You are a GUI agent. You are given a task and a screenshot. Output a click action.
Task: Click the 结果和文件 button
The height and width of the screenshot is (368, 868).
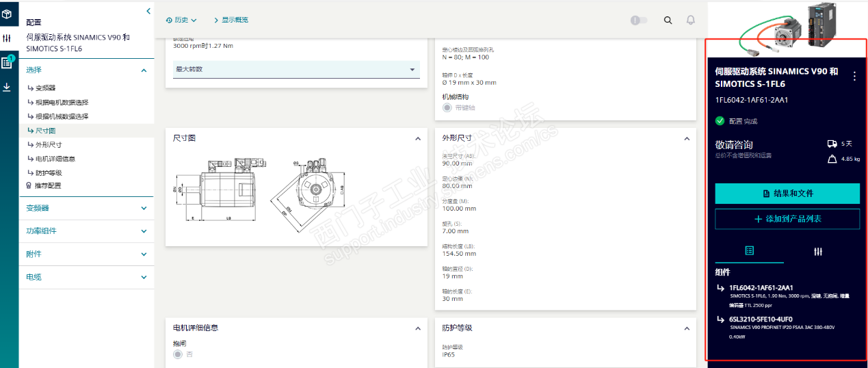(x=787, y=194)
